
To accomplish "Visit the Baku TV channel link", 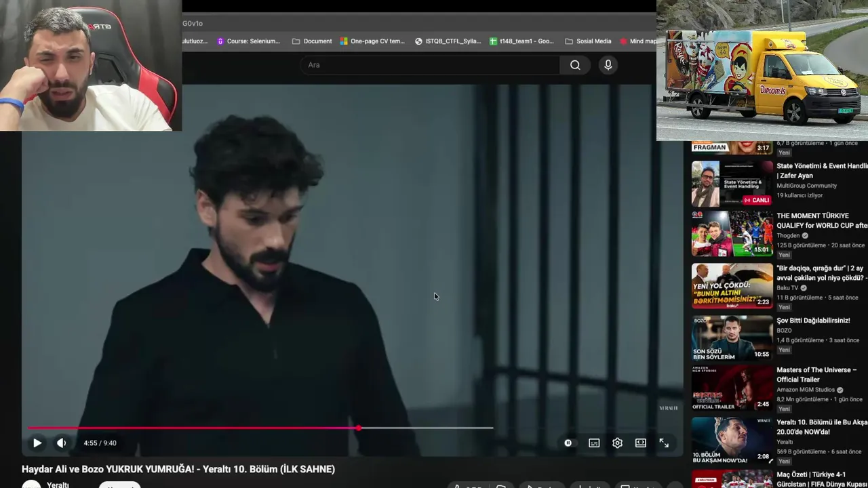I will [x=787, y=288].
